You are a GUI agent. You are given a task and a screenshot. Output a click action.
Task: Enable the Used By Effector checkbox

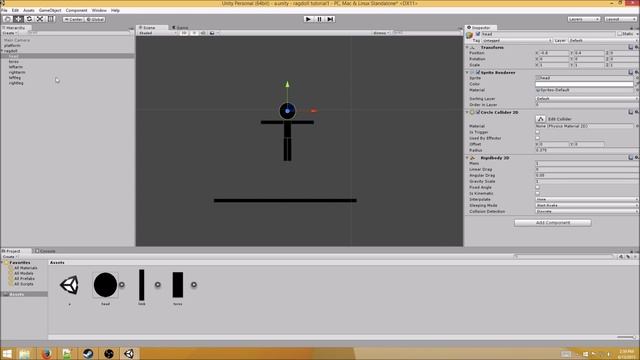click(538, 138)
